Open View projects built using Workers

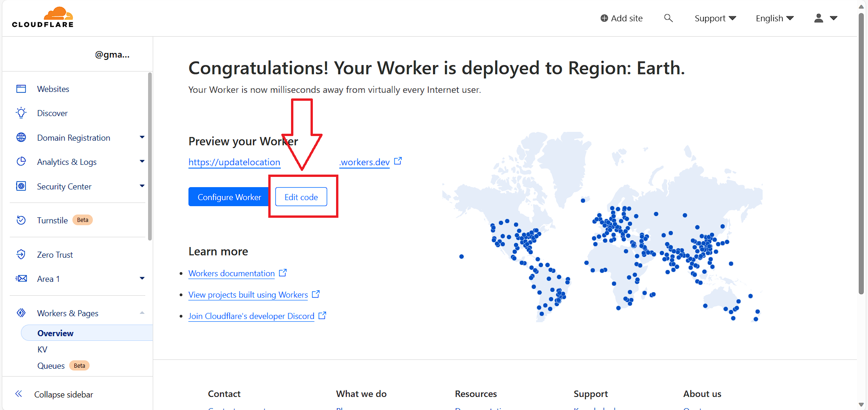(248, 294)
